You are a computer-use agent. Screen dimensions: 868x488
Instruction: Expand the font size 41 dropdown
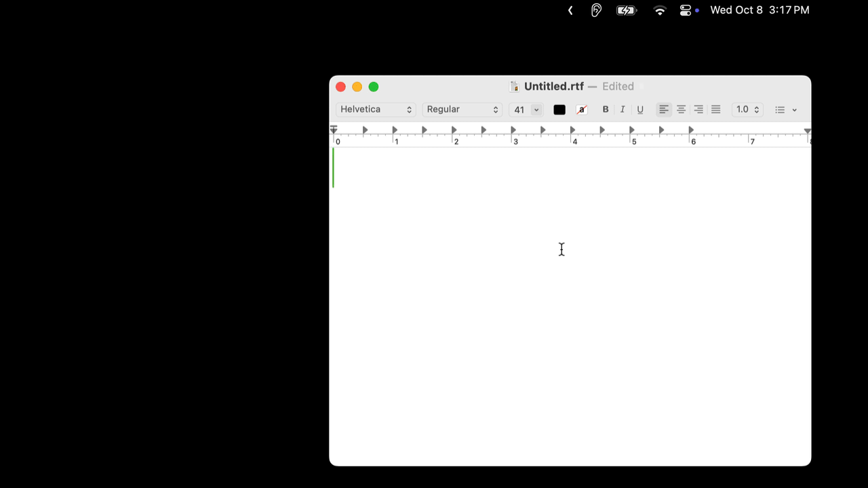point(536,110)
